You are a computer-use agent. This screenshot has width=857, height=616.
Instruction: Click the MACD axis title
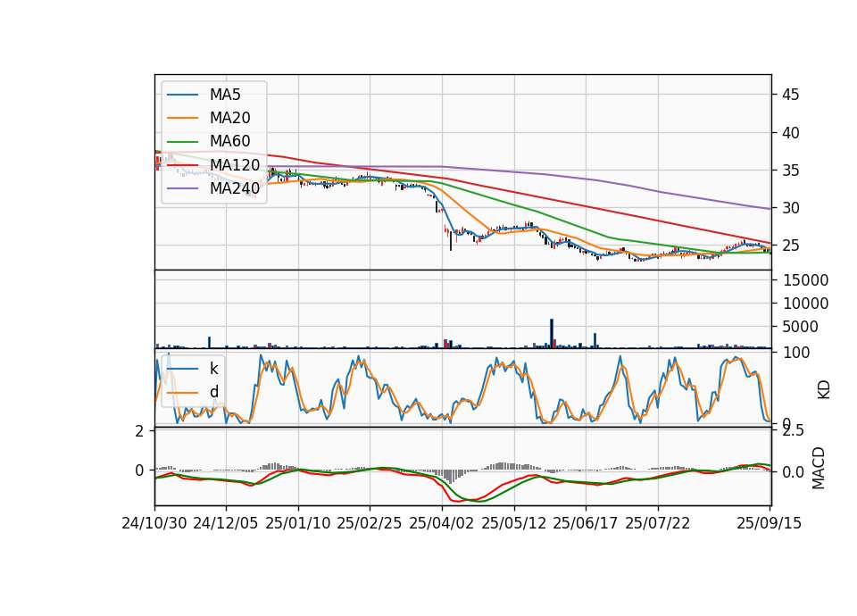819,468
